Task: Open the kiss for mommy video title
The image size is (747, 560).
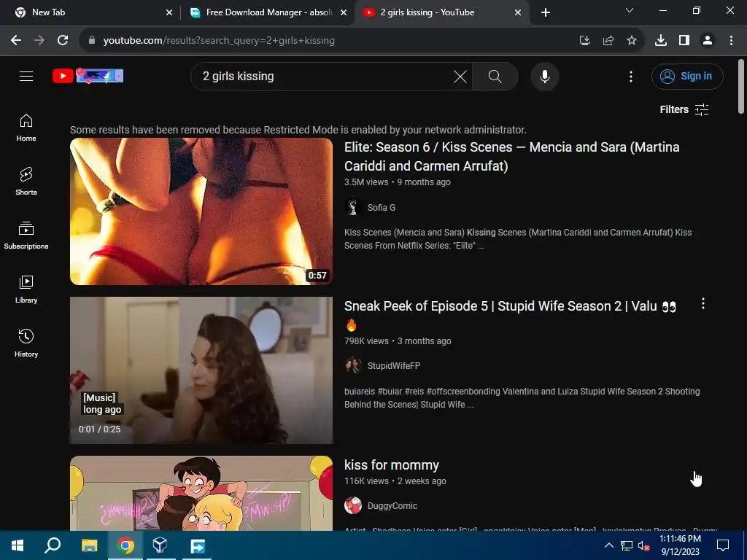Action: 392,465
